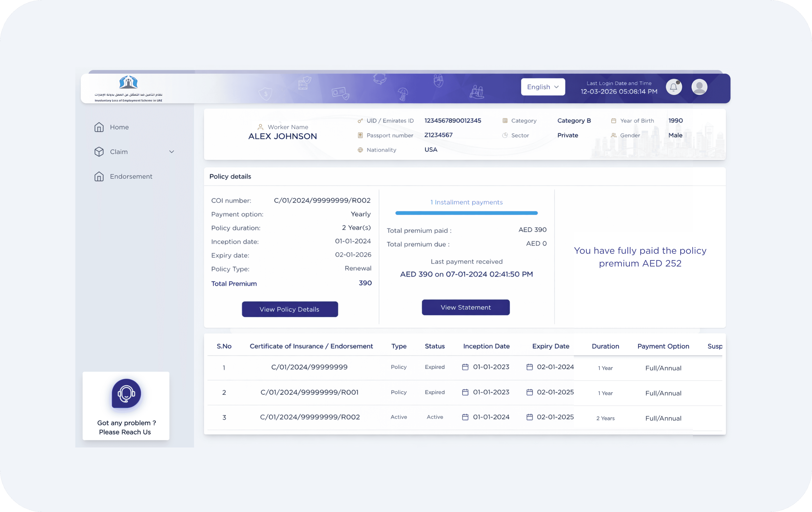Click the installment payments progress bar
Screen dimensions: 812x512
pyautogui.click(x=466, y=213)
